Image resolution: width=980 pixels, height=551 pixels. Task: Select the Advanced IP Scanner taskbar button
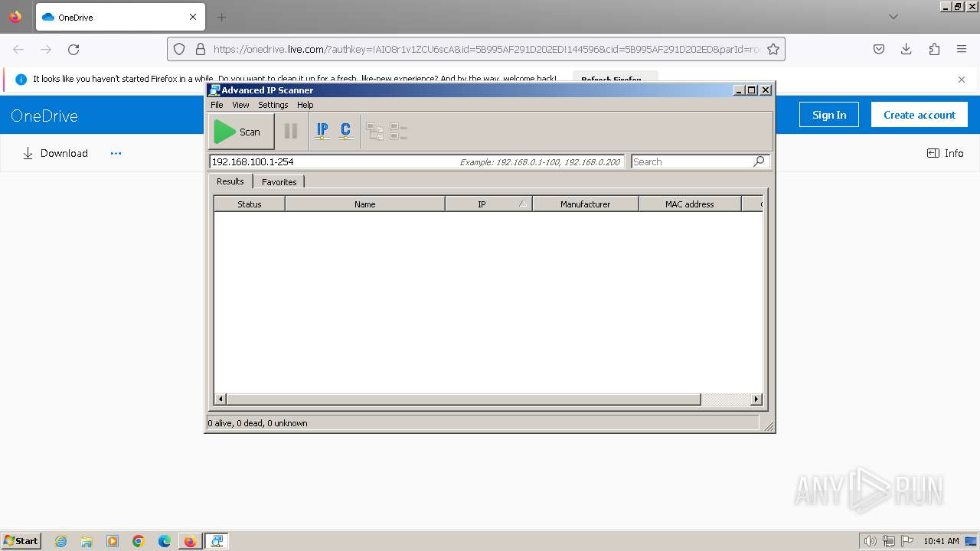(217, 541)
